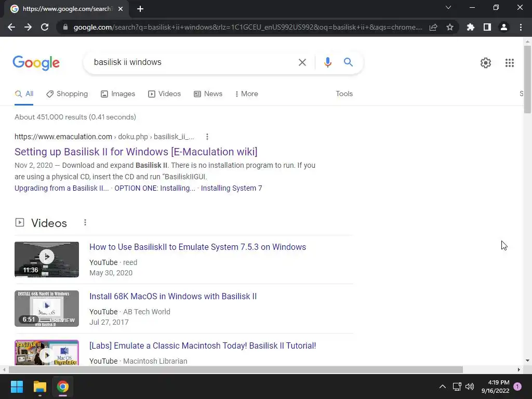The image size is (532, 399).
Task: Select the All results tab
Action: point(24,94)
